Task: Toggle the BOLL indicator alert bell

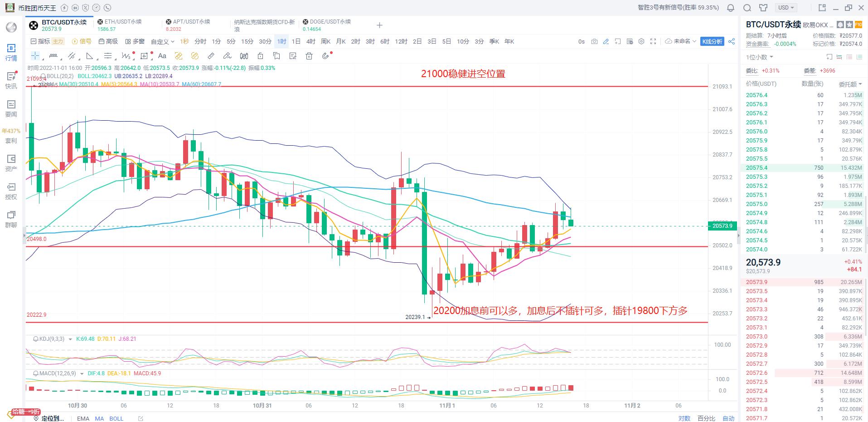Action: click(43, 76)
